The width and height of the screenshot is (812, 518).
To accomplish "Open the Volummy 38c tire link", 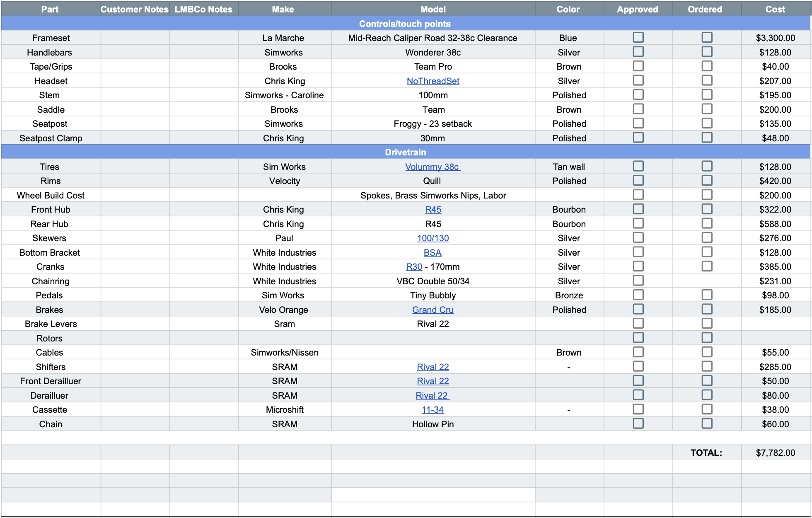I will point(433,167).
